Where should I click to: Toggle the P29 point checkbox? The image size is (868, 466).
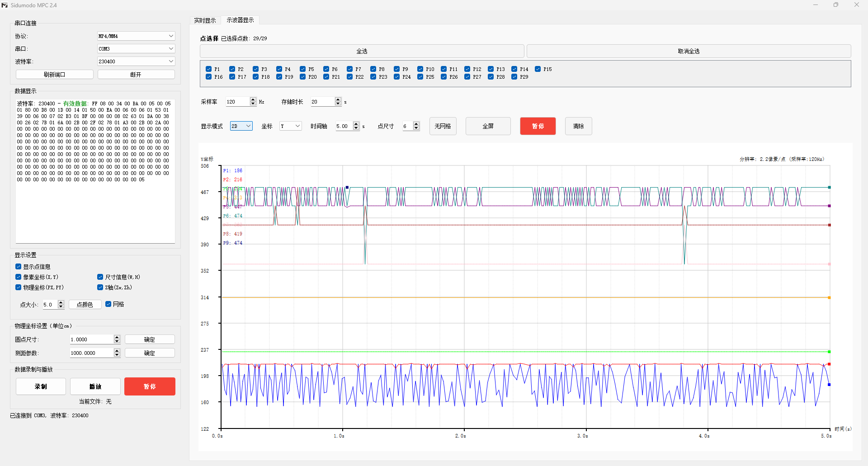pos(514,77)
